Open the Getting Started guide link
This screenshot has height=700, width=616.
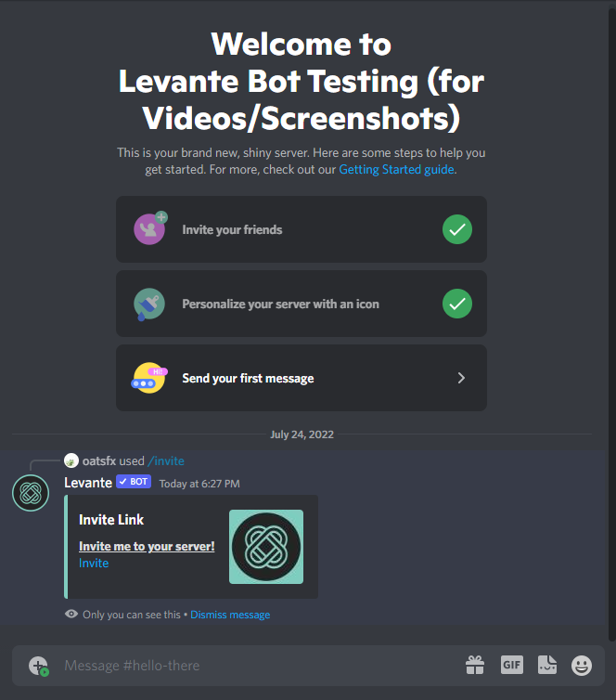pos(396,170)
